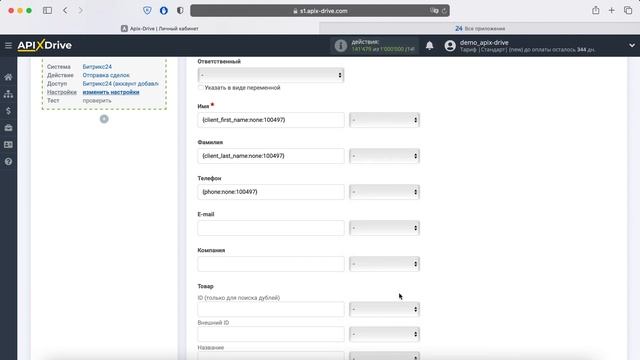Click the empty Компания input field
The image size is (640, 360).
[271, 264]
